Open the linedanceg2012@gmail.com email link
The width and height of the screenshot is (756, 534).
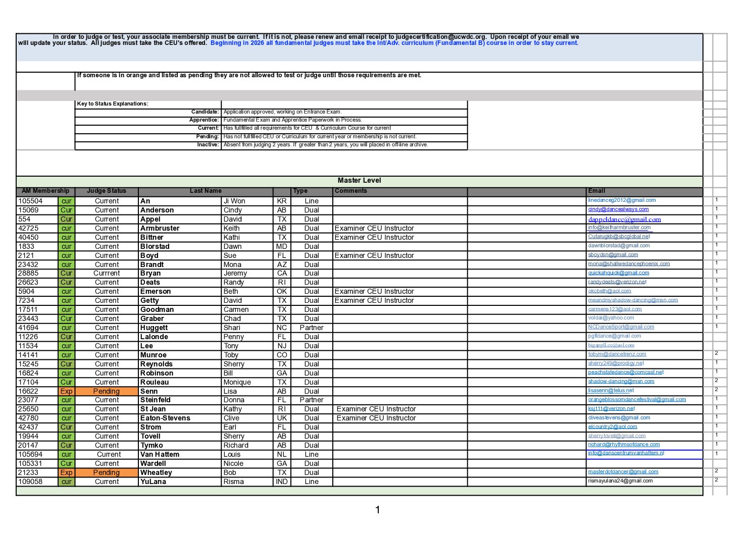coord(621,200)
